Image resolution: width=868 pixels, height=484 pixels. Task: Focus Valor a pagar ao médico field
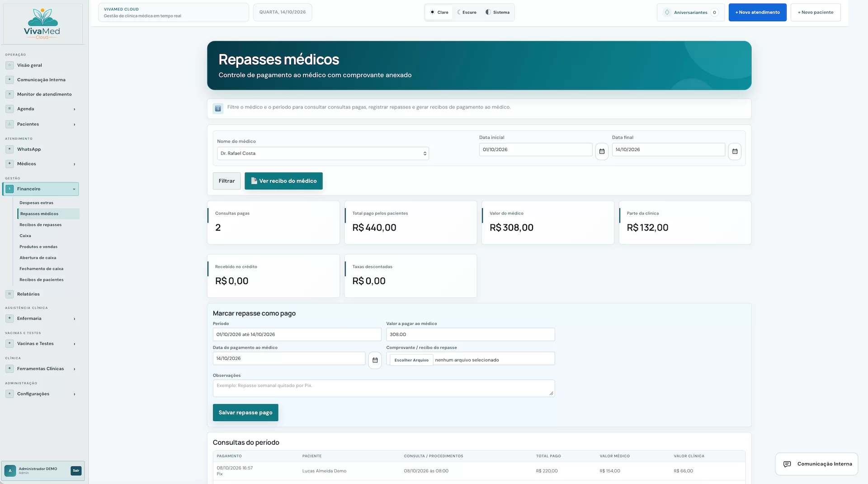(470, 334)
